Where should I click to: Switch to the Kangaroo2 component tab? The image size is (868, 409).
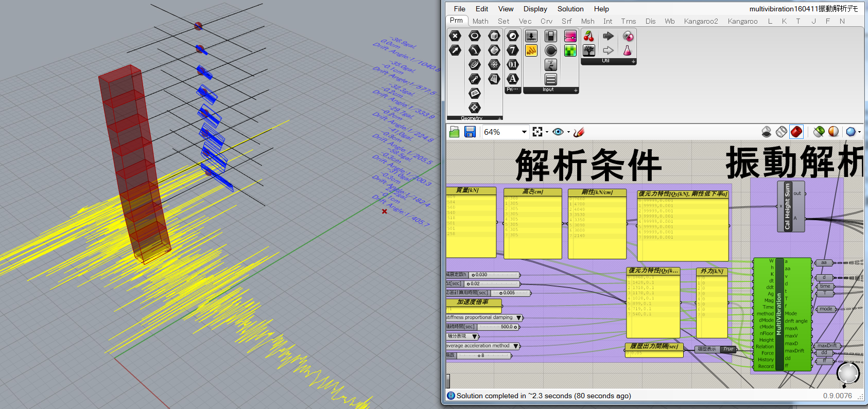pyautogui.click(x=701, y=21)
